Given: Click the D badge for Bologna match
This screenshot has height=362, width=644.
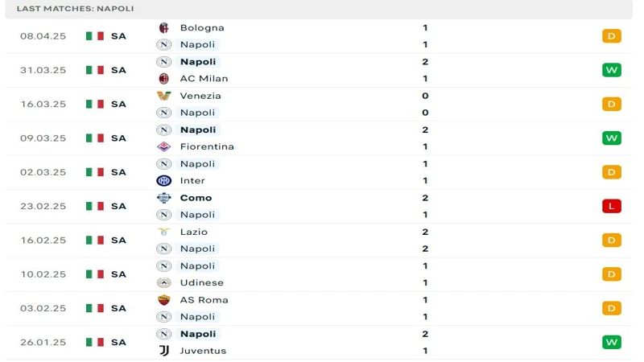Looking at the screenshot, I should pyautogui.click(x=612, y=36).
